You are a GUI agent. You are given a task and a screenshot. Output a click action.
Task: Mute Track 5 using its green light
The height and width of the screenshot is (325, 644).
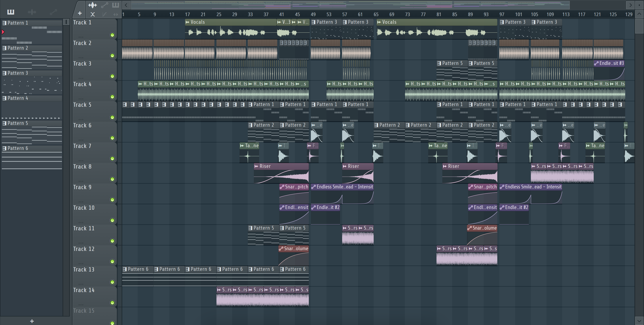click(112, 117)
